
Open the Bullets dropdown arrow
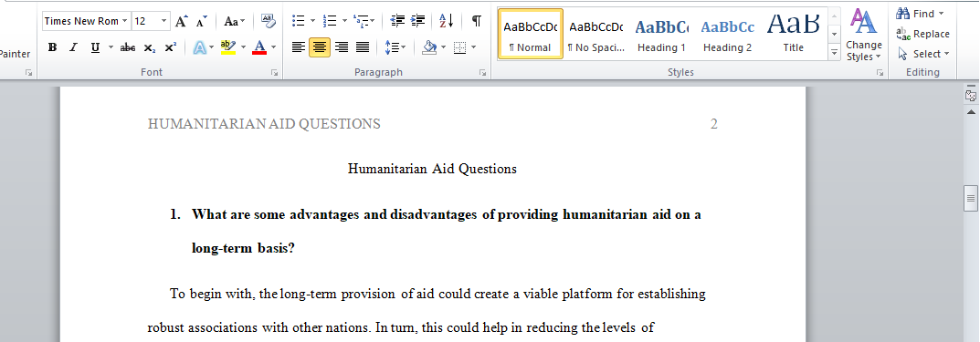tap(313, 21)
